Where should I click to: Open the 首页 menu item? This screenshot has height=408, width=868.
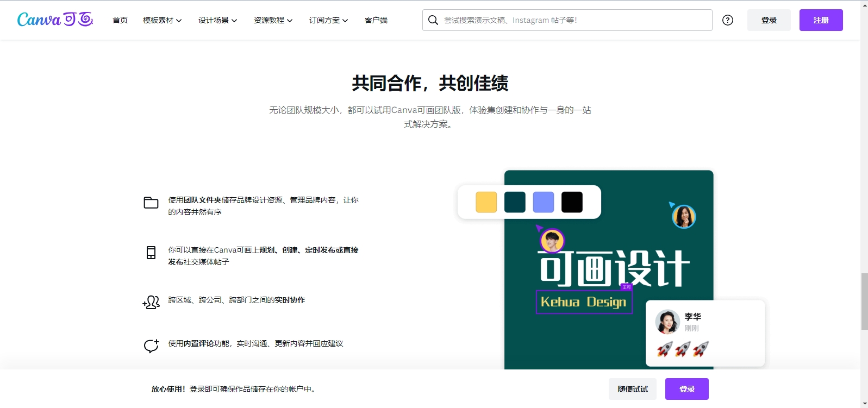tap(120, 20)
